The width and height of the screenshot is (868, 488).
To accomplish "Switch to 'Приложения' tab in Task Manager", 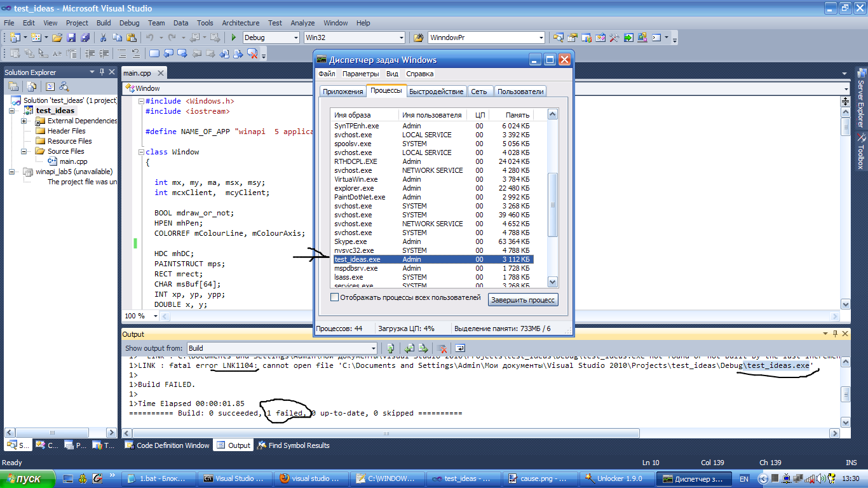I will click(x=342, y=91).
